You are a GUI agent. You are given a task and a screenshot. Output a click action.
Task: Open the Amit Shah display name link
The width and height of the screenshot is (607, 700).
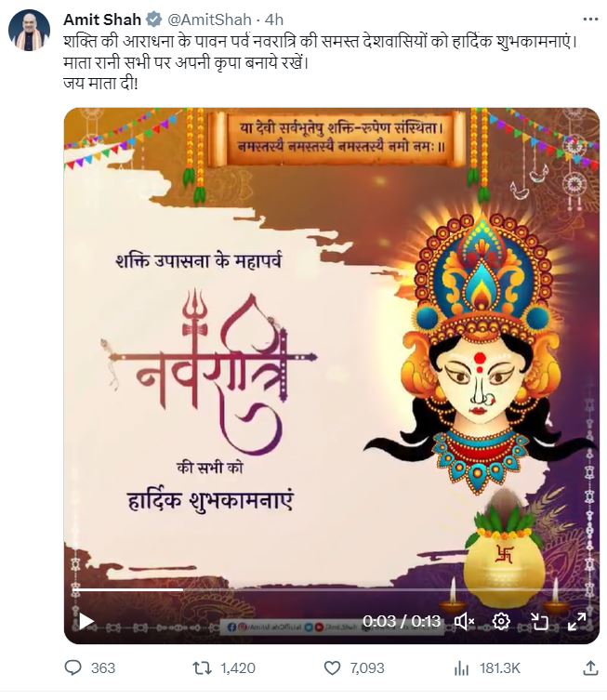(102, 20)
